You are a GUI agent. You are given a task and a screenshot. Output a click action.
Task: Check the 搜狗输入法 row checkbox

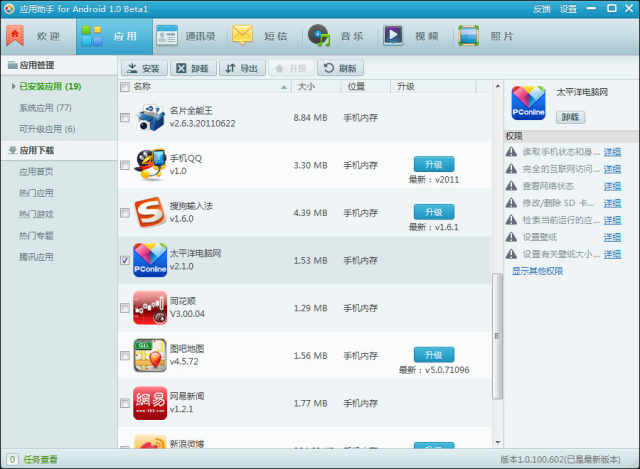tap(125, 213)
